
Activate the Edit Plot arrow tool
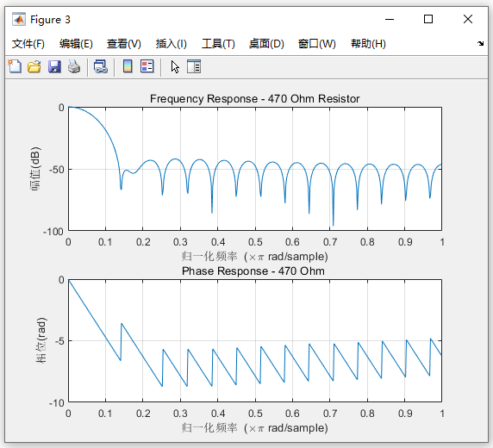pyautogui.click(x=175, y=66)
